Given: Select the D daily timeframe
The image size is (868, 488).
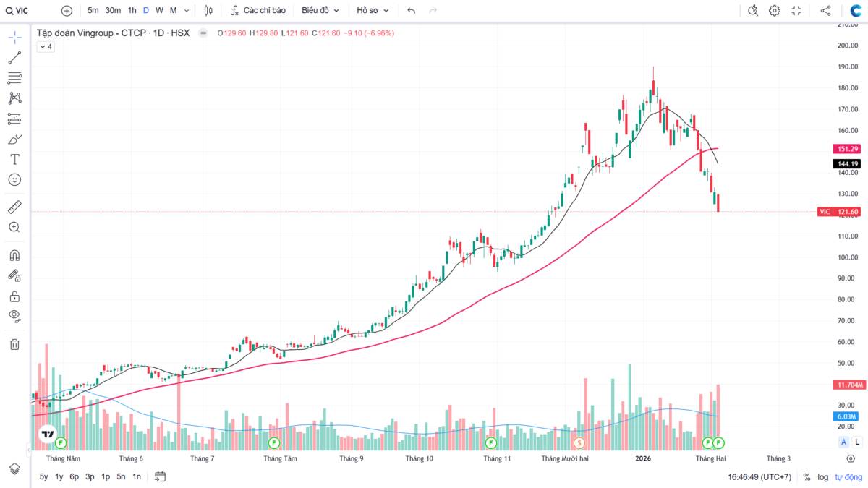Looking at the screenshot, I should (x=146, y=11).
